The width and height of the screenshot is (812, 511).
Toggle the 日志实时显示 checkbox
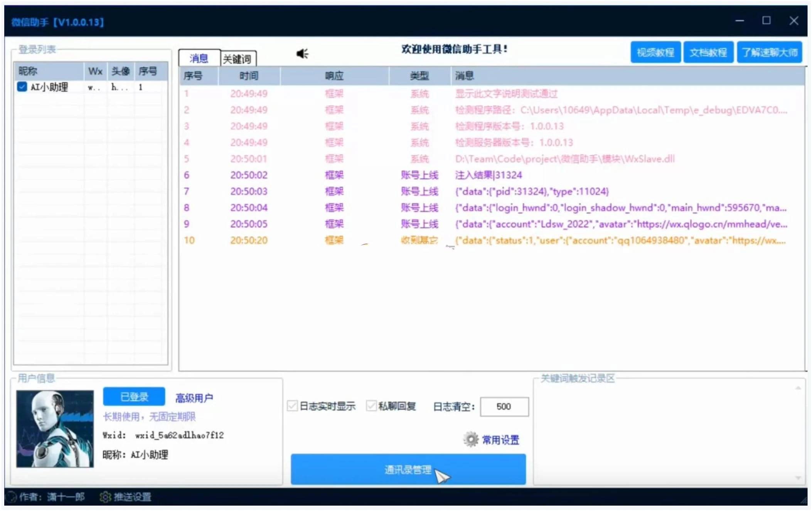pyautogui.click(x=292, y=406)
